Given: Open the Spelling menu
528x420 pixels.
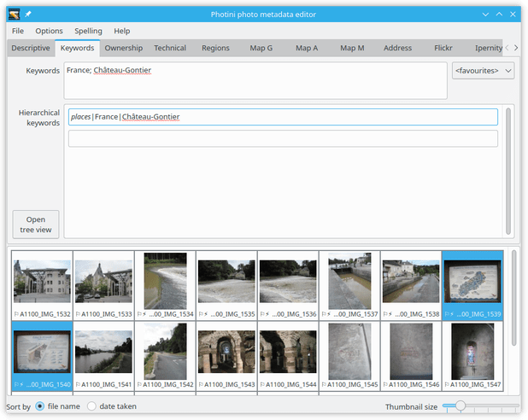Looking at the screenshot, I should point(88,31).
